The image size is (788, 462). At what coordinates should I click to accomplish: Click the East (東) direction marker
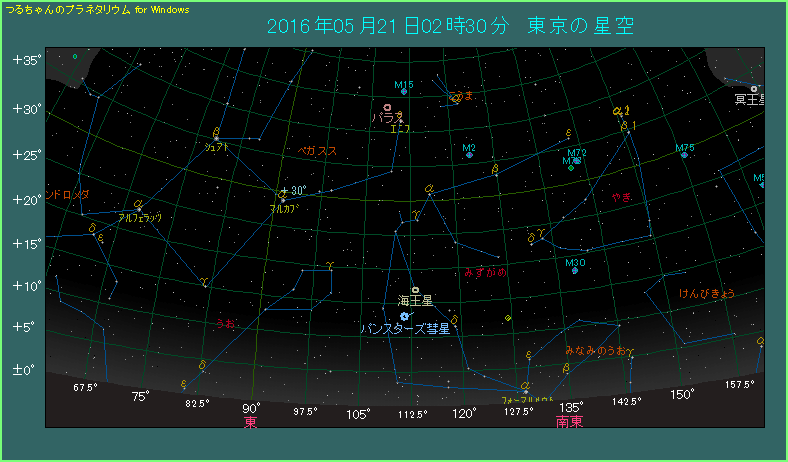[x=250, y=423]
